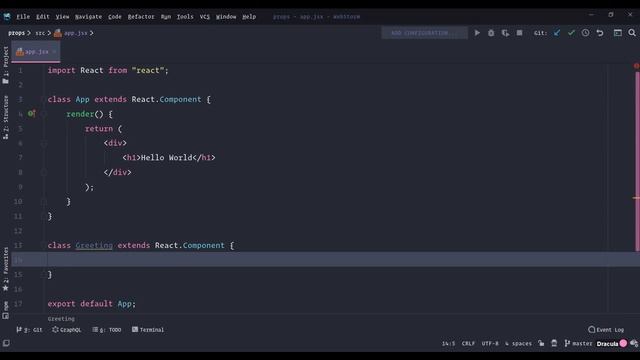Click the cursor position 14:5 indicator
The image size is (640, 360).
point(449,344)
